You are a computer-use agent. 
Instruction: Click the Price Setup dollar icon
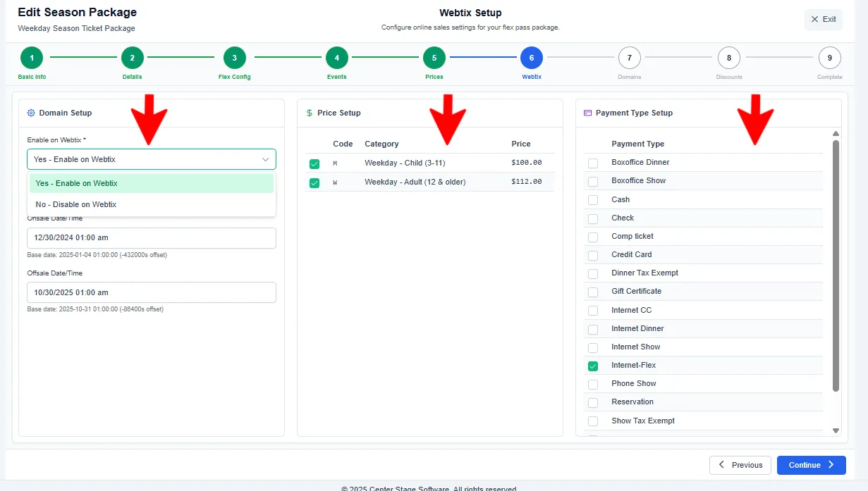[x=310, y=113]
